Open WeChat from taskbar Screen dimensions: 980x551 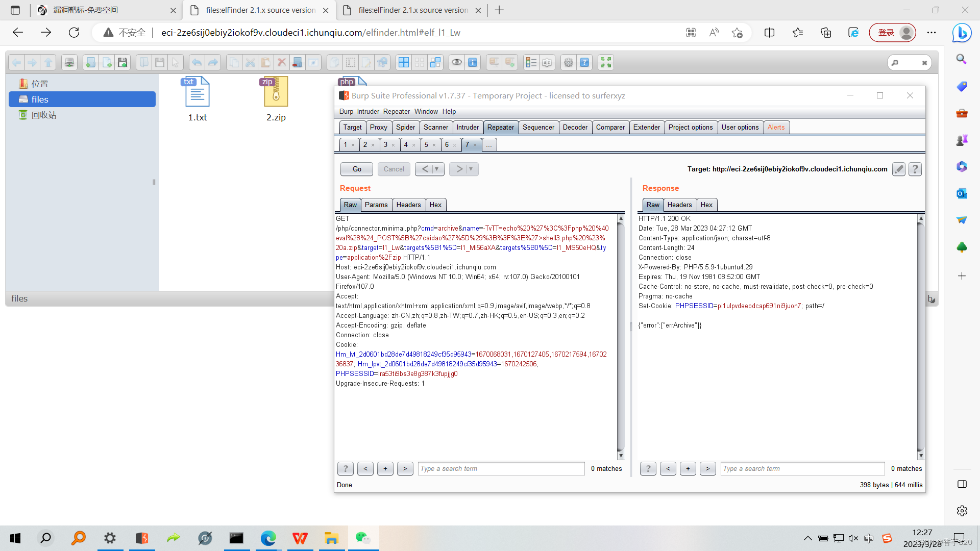coord(363,538)
